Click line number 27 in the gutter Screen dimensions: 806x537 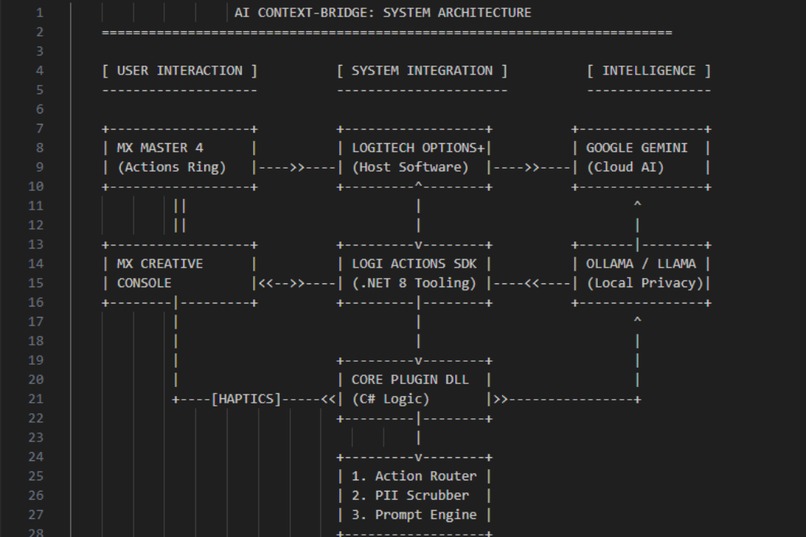36,514
